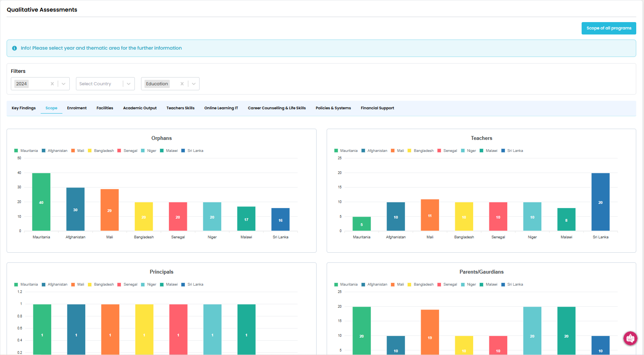This screenshot has height=355, width=644.
Task: Open the floating chat widget icon
Action: pos(630,338)
